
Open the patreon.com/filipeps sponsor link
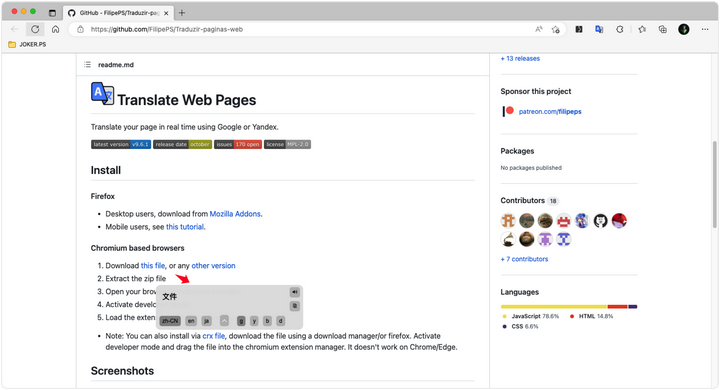coord(550,112)
